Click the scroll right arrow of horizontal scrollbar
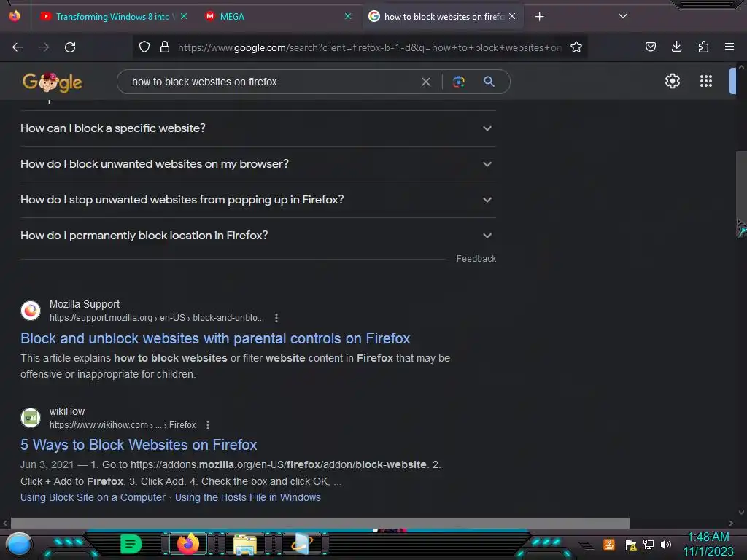The image size is (747, 560). (731, 523)
